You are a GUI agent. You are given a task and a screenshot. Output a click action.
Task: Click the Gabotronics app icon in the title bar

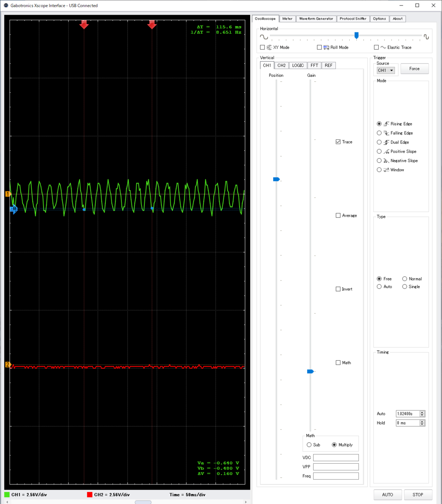tap(5, 5)
